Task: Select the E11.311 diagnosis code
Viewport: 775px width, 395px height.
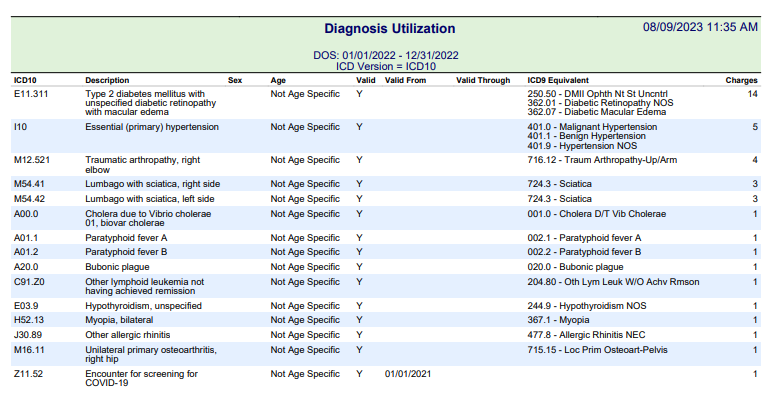Action: point(31,93)
